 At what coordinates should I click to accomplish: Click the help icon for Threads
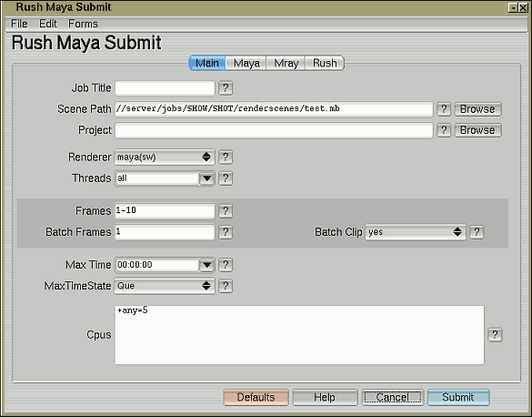[x=226, y=178]
